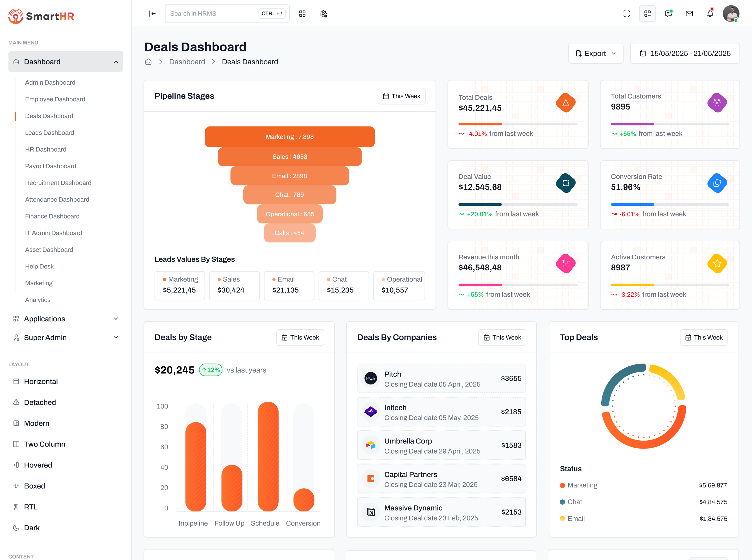Click the SmartHR logo
752x560 pixels.
41,16
